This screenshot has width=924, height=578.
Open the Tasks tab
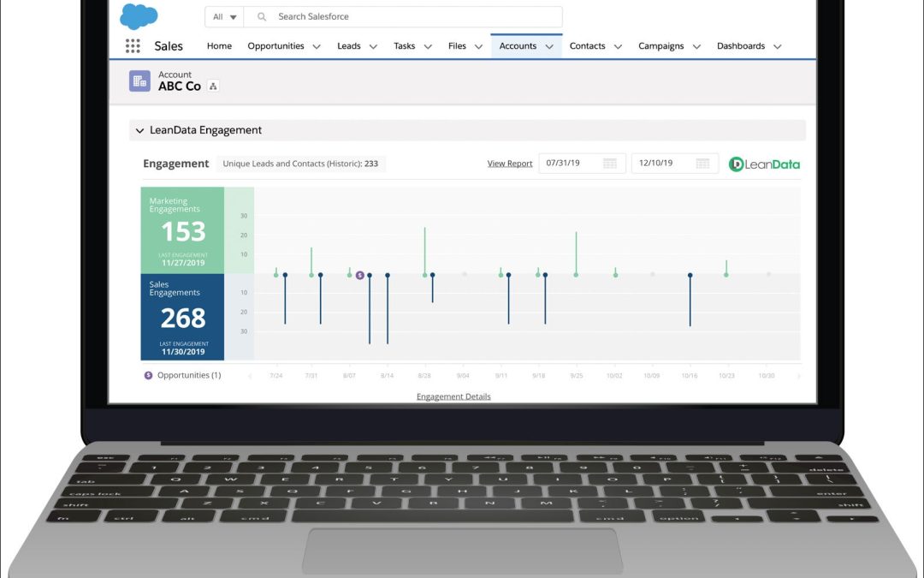coord(404,46)
